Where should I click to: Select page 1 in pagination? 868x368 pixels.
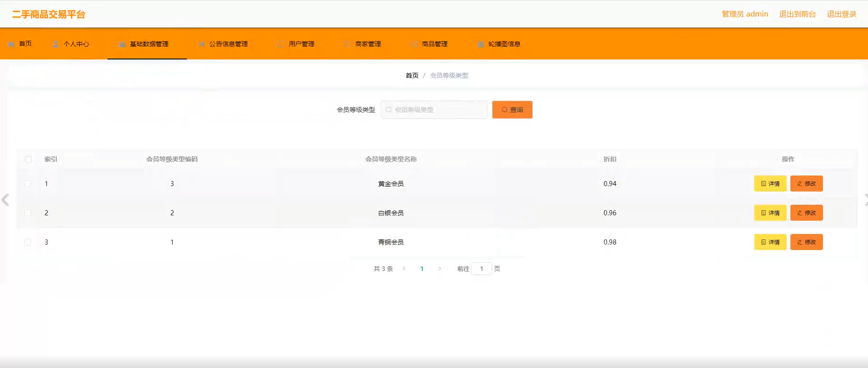[422, 269]
